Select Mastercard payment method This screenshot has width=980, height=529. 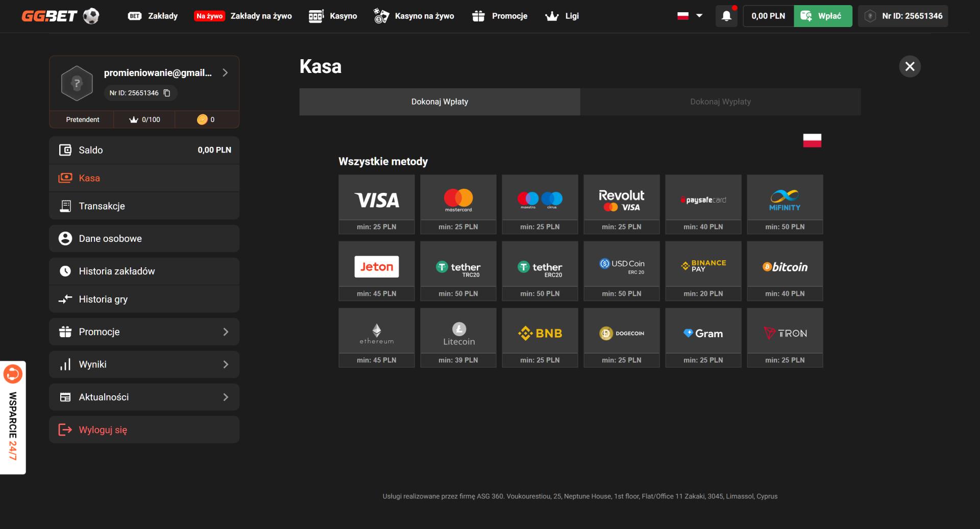click(458, 204)
